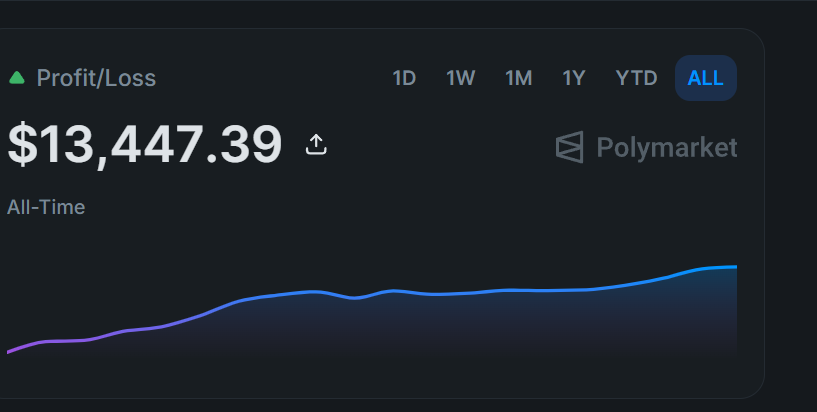Click the $13,447.39 profit value

(145, 145)
